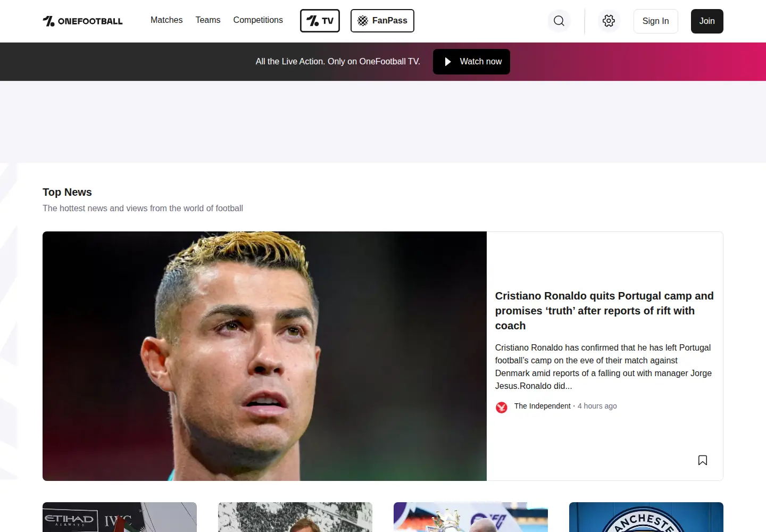Bookmark the Cristiano Ronaldo article

tap(703, 460)
